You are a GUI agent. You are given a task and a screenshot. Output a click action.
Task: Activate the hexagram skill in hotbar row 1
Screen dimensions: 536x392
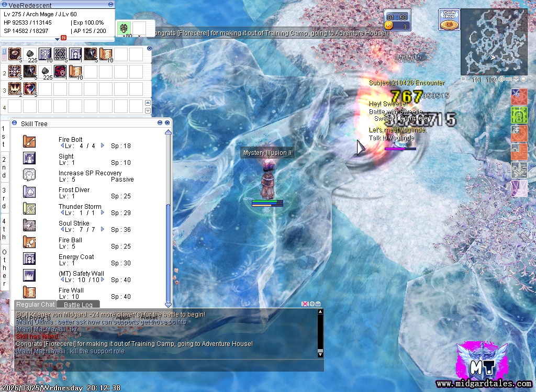pyautogui.click(x=60, y=54)
